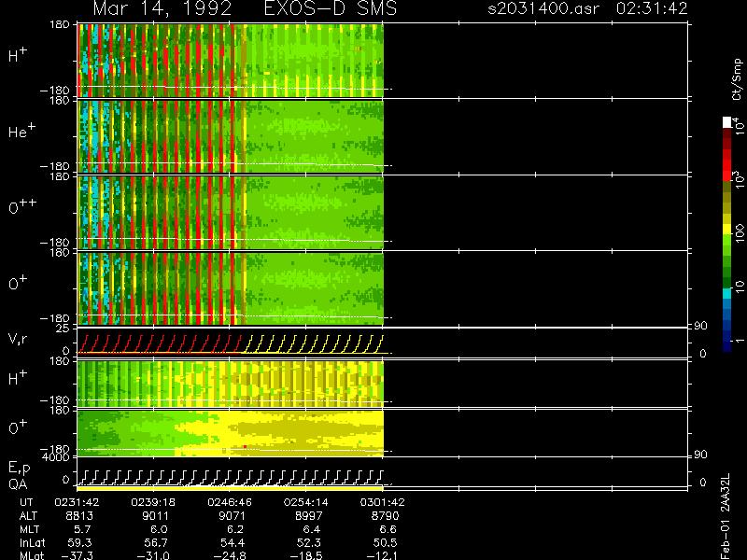Click the "25" tick on the V,r axis
This screenshot has height=560, width=747.
tap(63, 329)
